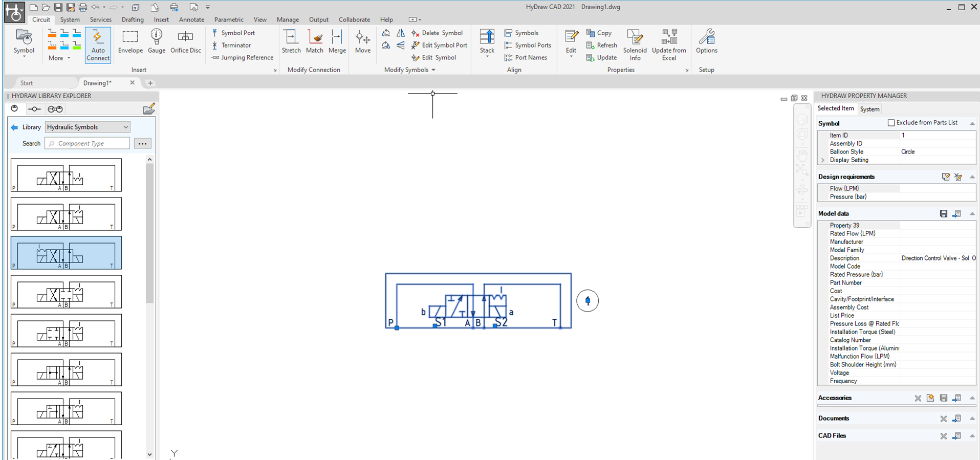The image size is (980, 460).
Task: Insert a Gauge from the ribbon
Action: (157, 42)
